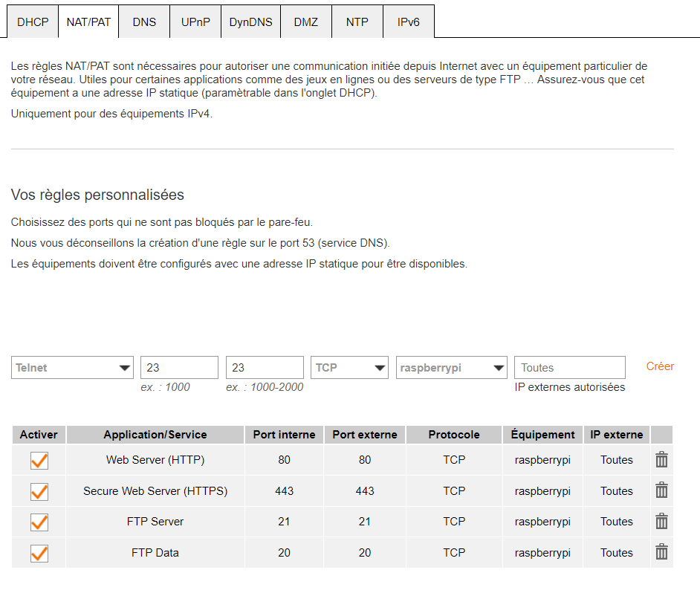The image size is (700, 593).
Task: Open the Telnet application dropdown
Action: tap(73, 368)
